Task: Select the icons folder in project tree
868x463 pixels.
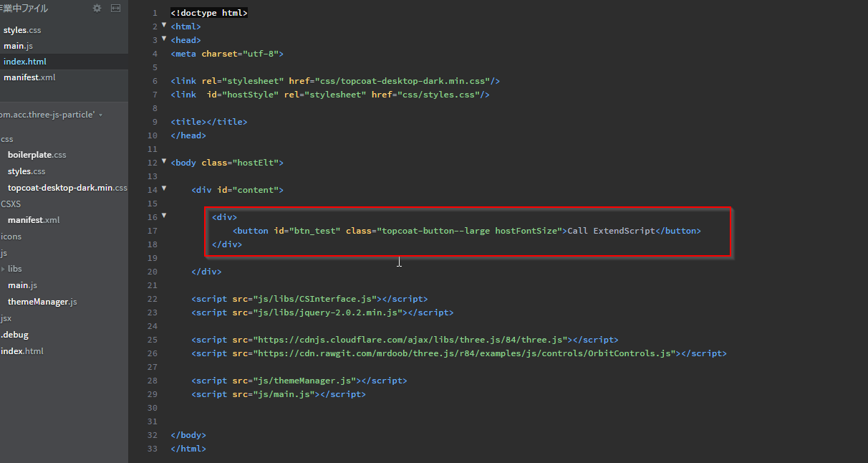Action: point(11,237)
